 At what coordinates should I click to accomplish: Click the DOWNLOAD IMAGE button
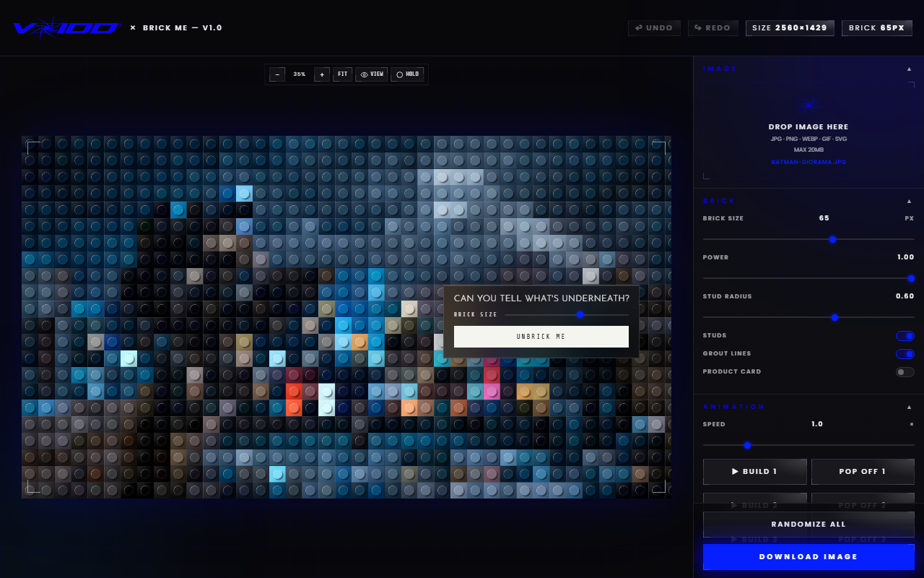(808, 557)
